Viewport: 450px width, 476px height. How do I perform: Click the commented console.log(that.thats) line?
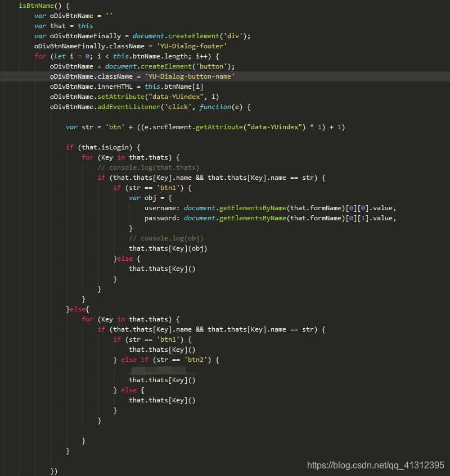(x=148, y=167)
